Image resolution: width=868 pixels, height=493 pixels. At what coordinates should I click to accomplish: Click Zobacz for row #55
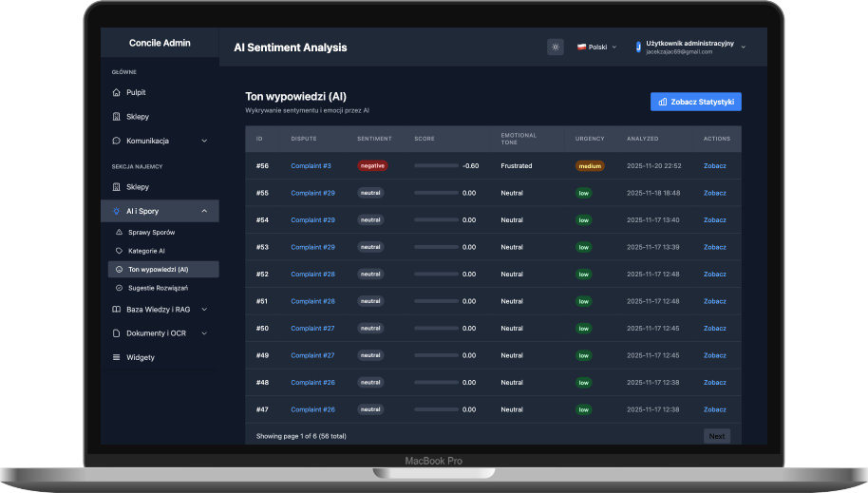click(714, 193)
